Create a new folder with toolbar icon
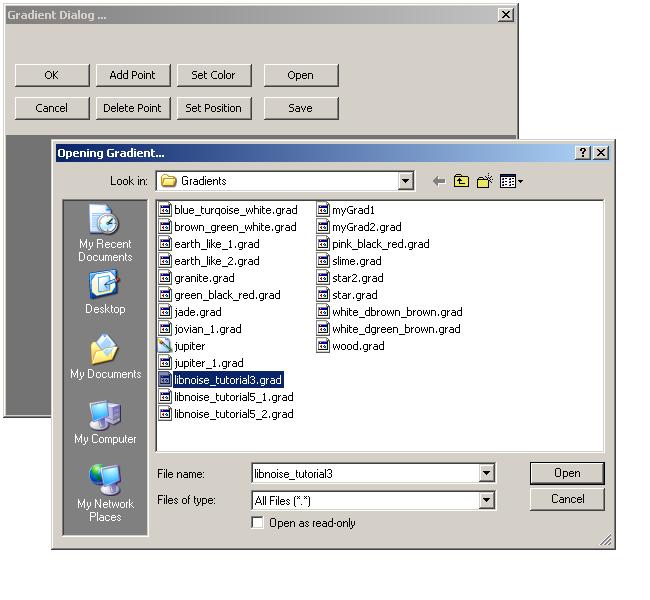The width and height of the screenshot is (650, 600). tap(484, 181)
